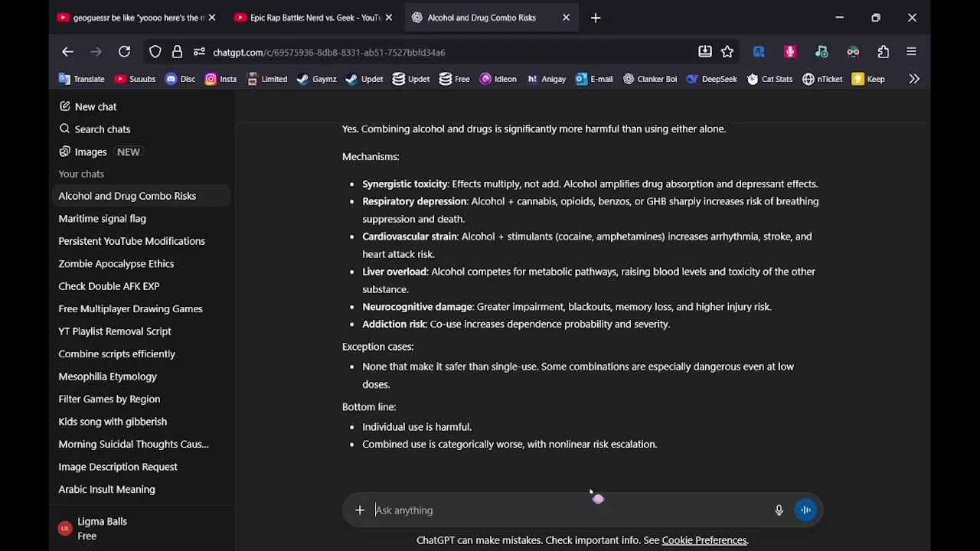Viewport: 980px width, 551px height.
Task: Open the Free bookmark
Action: click(455, 79)
